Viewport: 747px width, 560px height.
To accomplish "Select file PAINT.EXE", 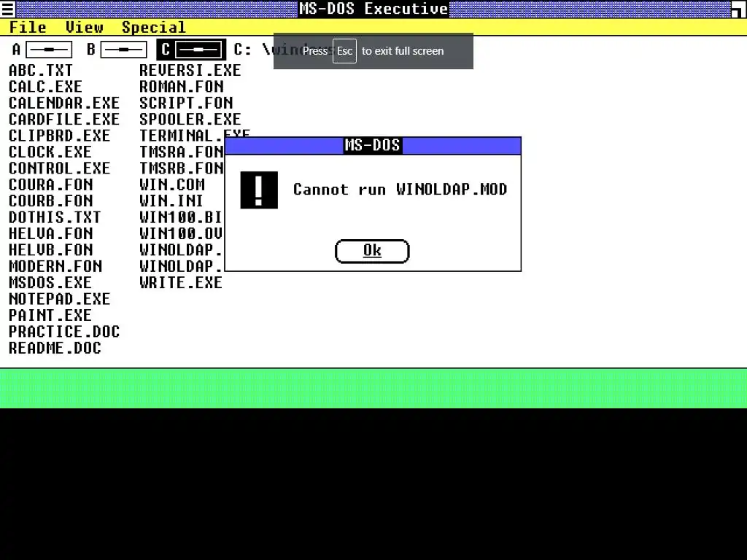I will [50, 315].
